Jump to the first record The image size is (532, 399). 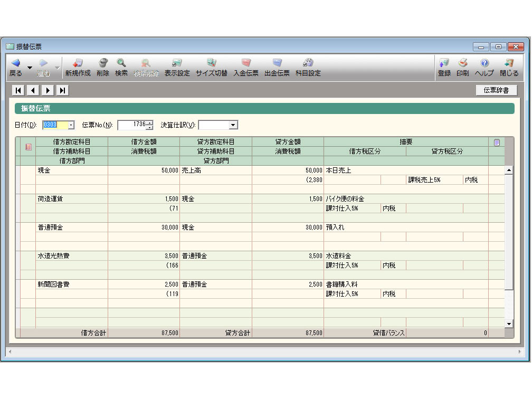[19, 90]
